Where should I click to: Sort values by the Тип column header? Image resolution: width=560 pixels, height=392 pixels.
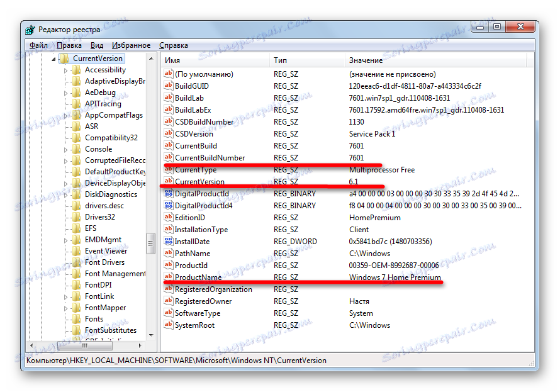pyautogui.click(x=307, y=60)
